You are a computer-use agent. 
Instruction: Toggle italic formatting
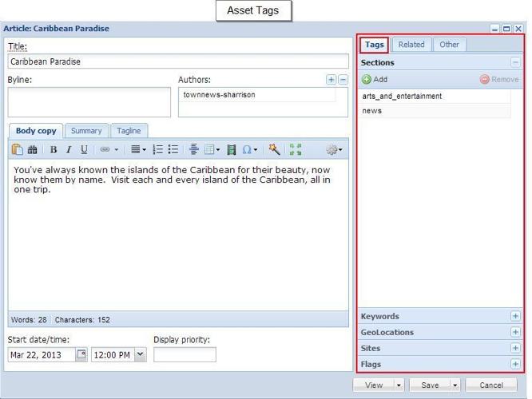pyautogui.click(x=69, y=149)
